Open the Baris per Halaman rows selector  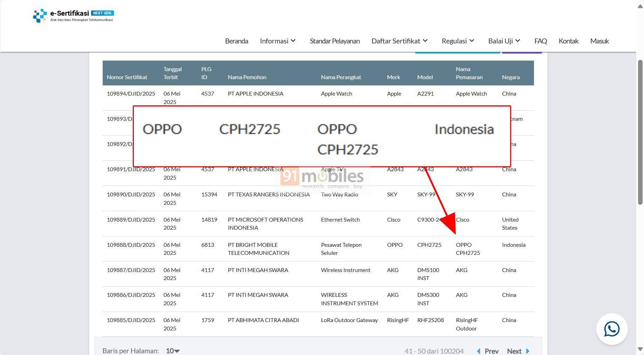[172, 351]
